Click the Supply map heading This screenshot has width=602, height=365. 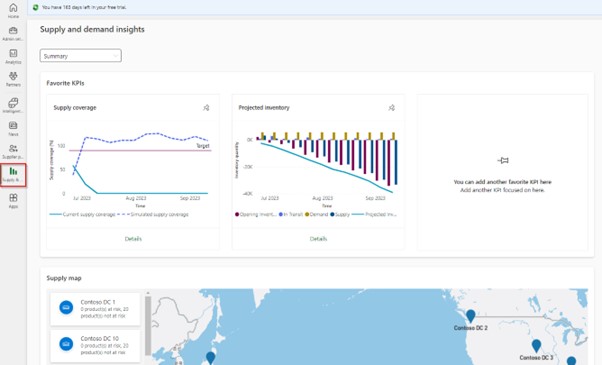click(64, 278)
